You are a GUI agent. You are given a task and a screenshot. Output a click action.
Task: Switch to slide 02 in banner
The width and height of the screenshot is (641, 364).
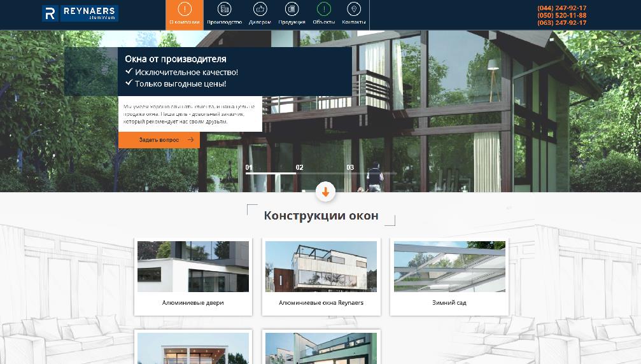[x=300, y=167]
